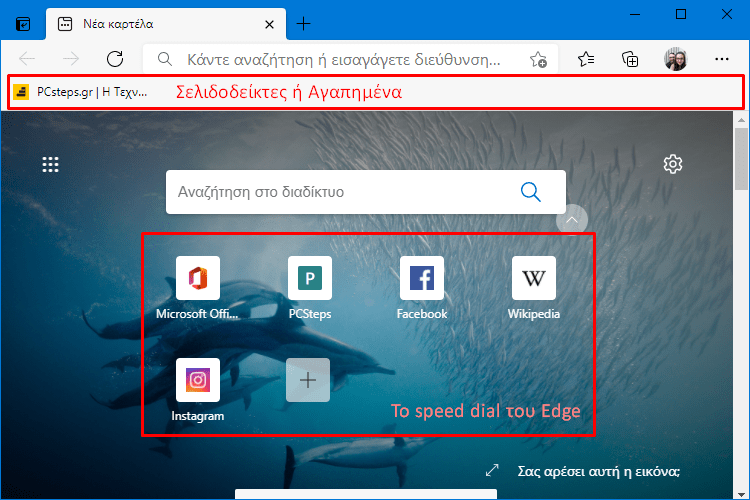
Task: Collapse quick links with chevron button
Action: click(x=572, y=220)
